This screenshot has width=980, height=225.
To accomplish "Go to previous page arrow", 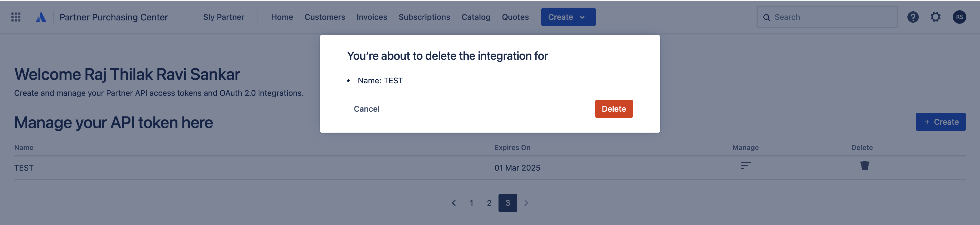I will point(453,203).
